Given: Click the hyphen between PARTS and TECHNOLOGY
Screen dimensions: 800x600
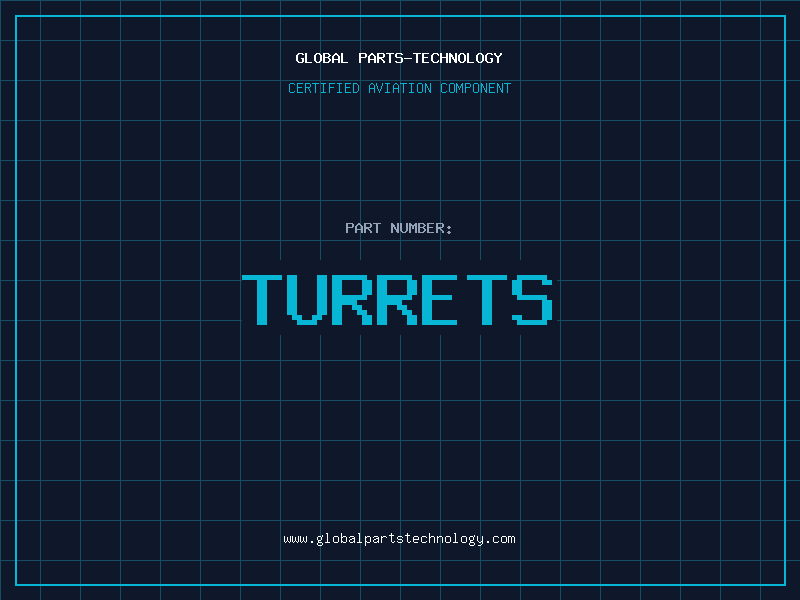Looking at the screenshot, I should (x=407, y=58).
